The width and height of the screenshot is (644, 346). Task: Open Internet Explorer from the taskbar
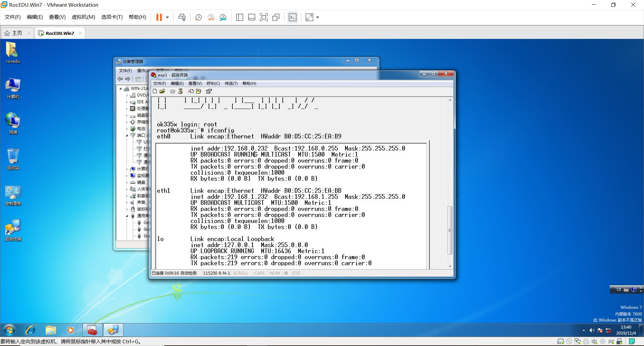(31, 330)
